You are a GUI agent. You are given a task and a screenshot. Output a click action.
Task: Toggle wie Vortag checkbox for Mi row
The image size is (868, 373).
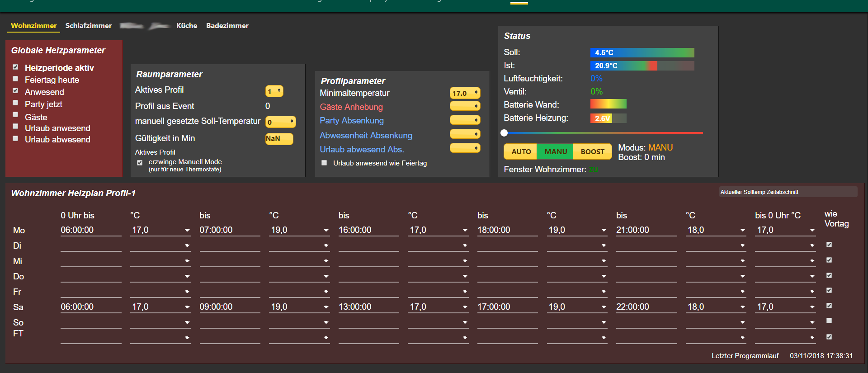point(829,260)
